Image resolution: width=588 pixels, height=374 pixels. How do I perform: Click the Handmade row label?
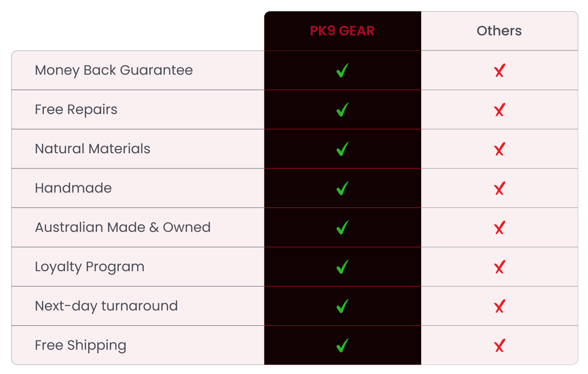pos(73,188)
